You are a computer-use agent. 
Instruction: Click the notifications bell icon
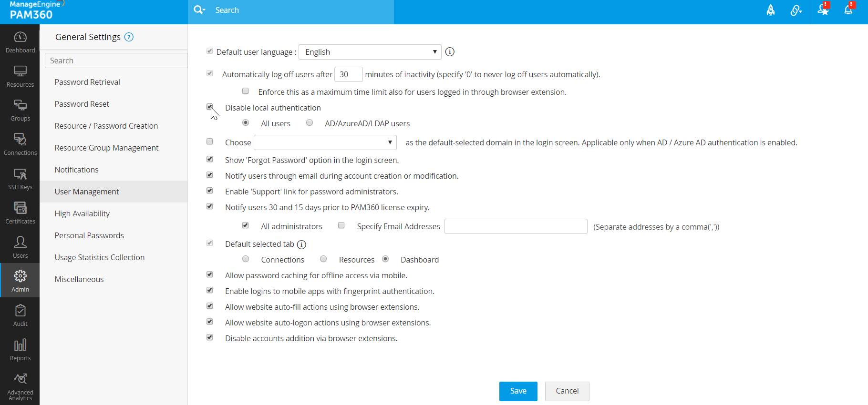tap(848, 10)
